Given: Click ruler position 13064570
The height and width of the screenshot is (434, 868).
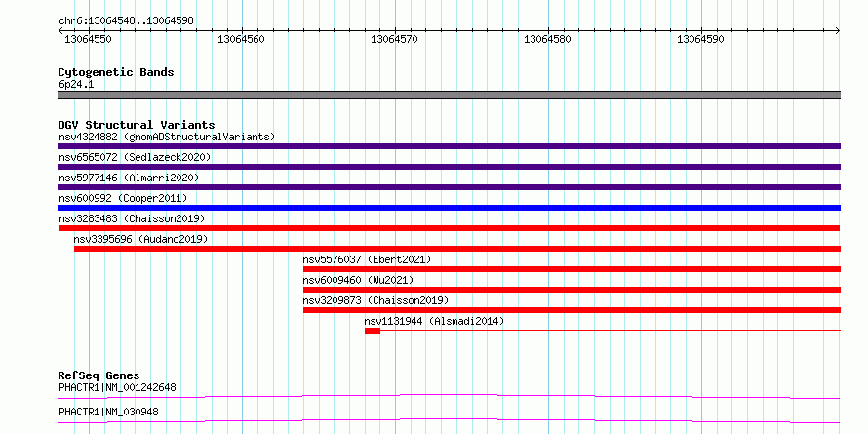Looking at the screenshot, I should pos(395,39).
